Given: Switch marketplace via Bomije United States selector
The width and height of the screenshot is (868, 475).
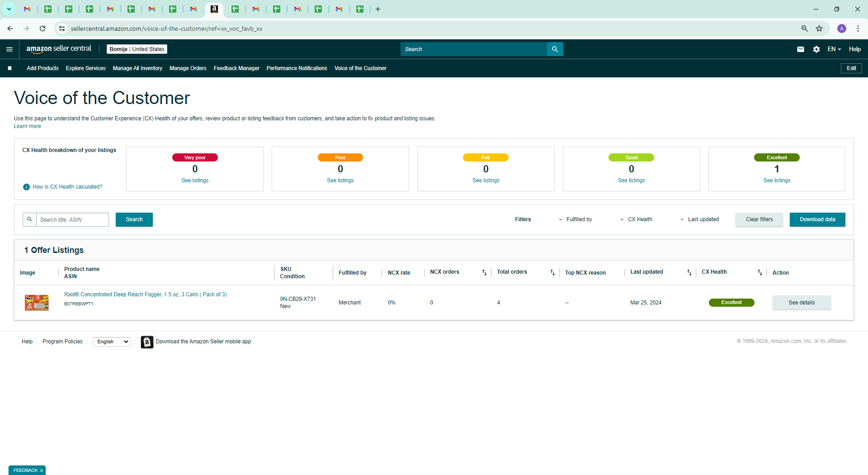Looking at the screenshot, I should pyautogui.click(x=137, y=49).
